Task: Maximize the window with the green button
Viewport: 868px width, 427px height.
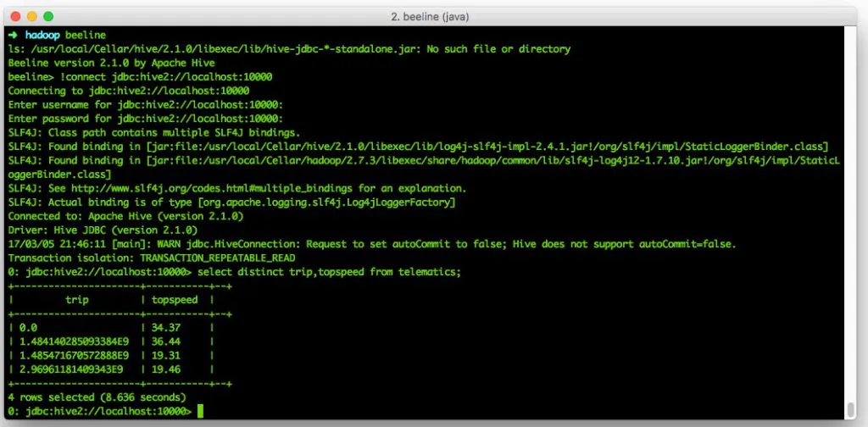Action: click(x=47, y=16)
